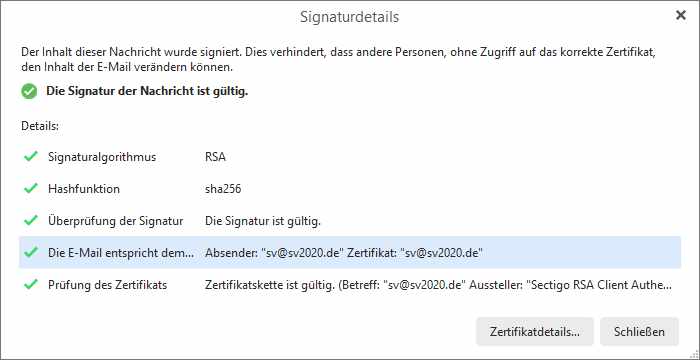
Task: Click the bold 'Die Signatur der Nachricht ist gültig.' heading
Action: (x=147, y=92)
